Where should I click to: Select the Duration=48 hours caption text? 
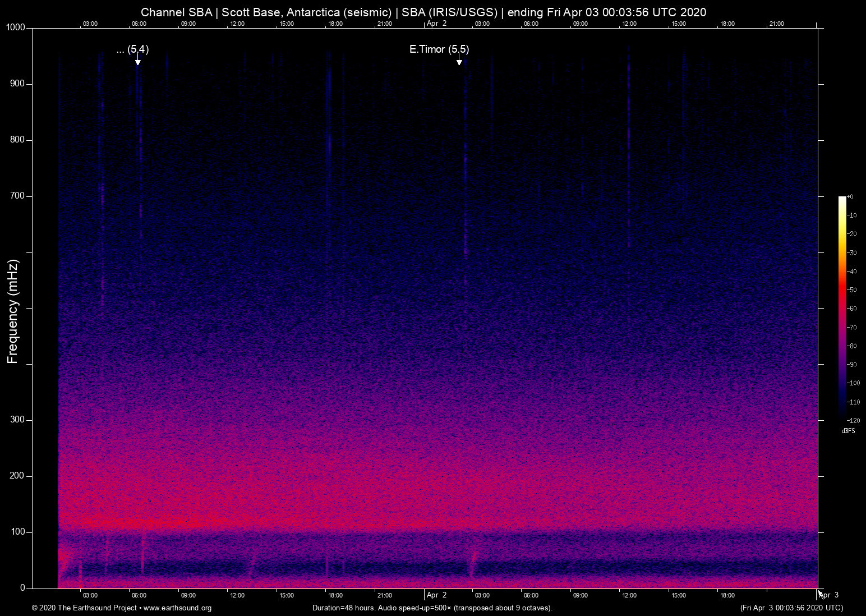tap(432, 608)
